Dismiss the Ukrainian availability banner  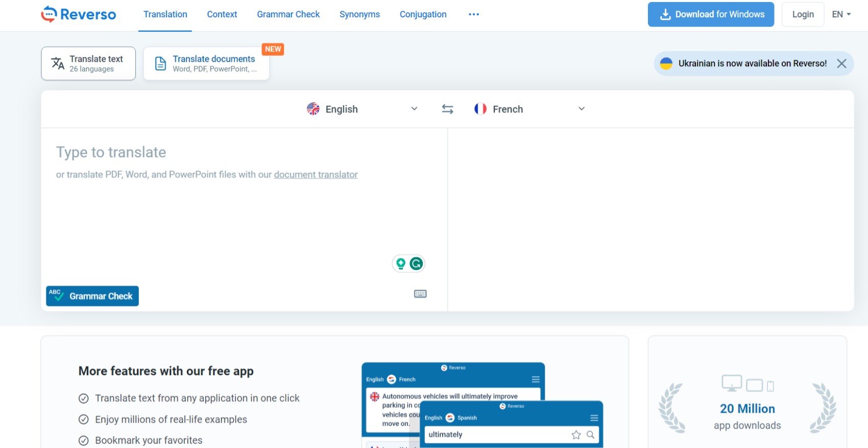pos(841,63)
